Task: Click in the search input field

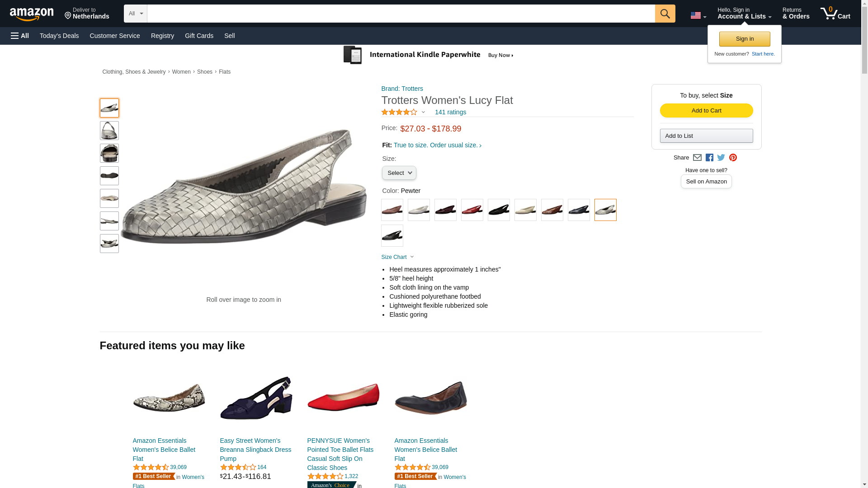Action: pos(401,14)
